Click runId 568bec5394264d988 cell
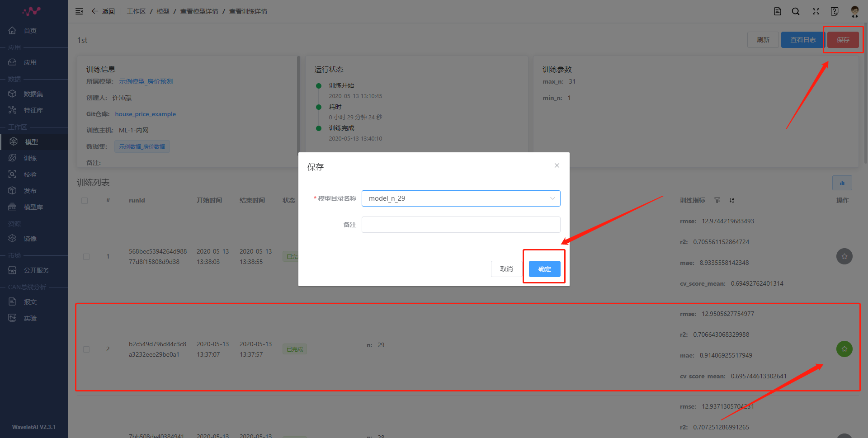 tap(158, 256)
